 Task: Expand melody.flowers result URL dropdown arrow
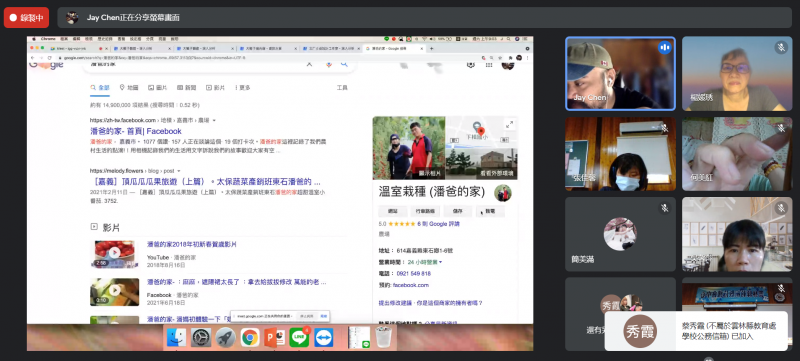[179, 171]
